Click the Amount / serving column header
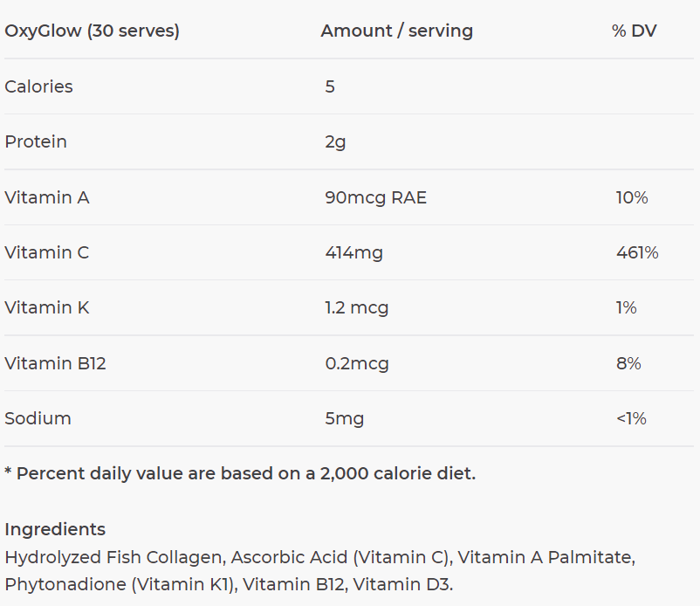The width and height of the screenshot is (700, 606). [x=396, y=31]
